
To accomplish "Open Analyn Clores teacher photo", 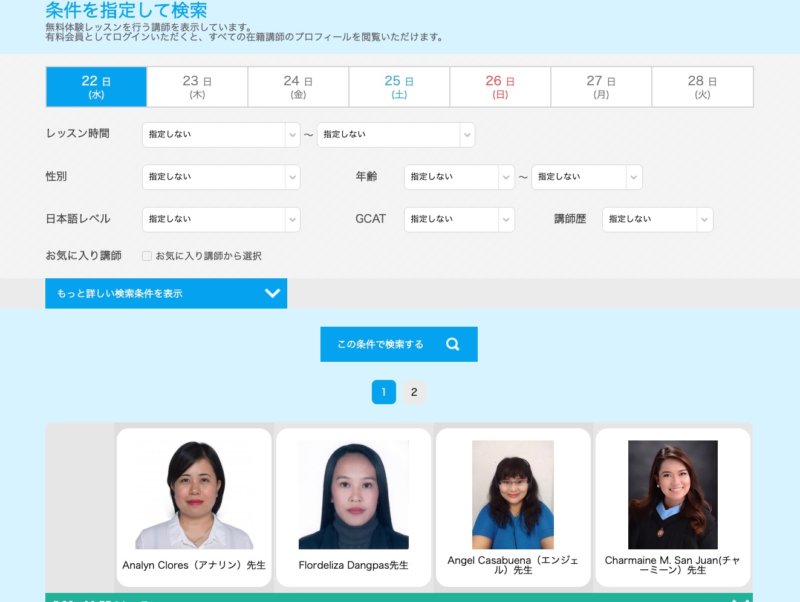I will coord(194,494).
